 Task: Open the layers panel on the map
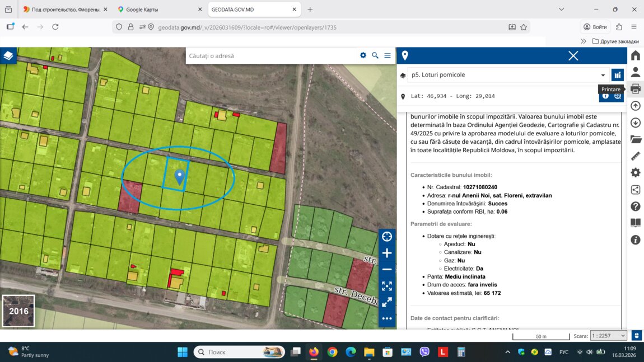click(8, 55)
